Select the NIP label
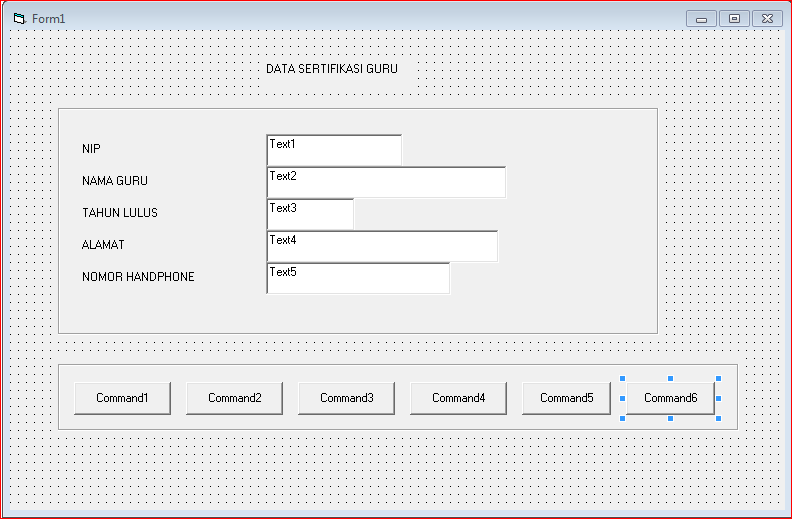The image size is (792, 519). [91, 148]
